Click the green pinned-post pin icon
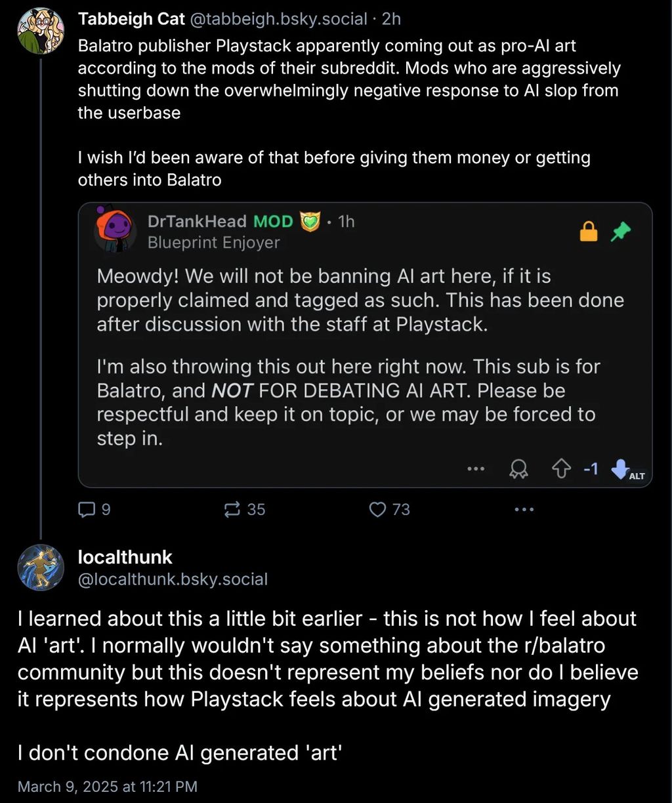The height and width of the screenshot is (803, 672). coord(621,232)
